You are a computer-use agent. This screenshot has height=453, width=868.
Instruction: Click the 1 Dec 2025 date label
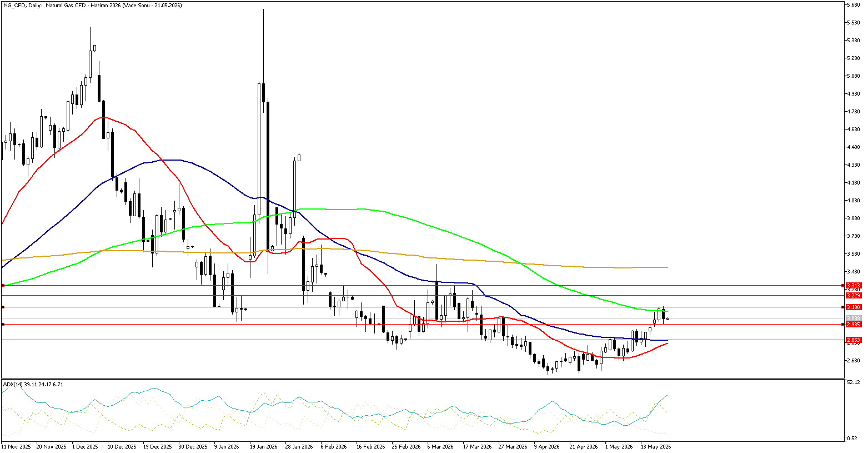pos(84,446)
